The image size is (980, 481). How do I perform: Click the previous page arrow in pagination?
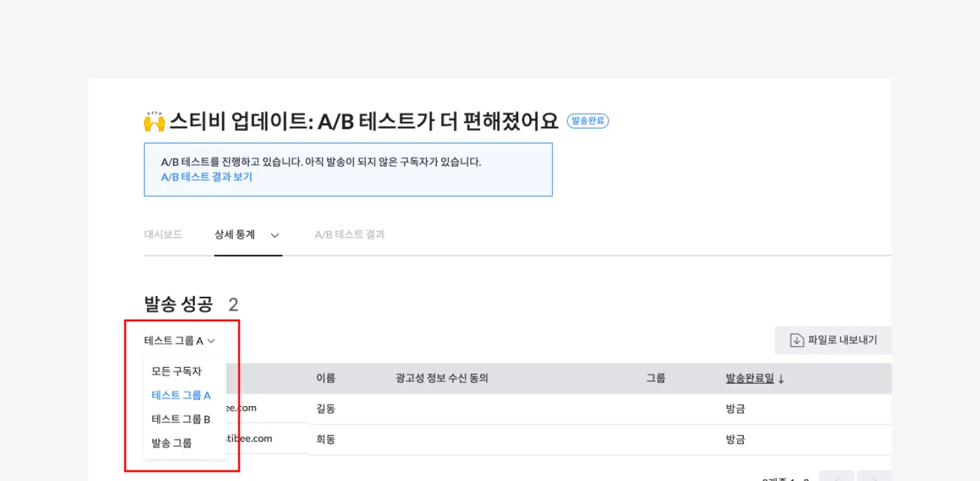836,476
